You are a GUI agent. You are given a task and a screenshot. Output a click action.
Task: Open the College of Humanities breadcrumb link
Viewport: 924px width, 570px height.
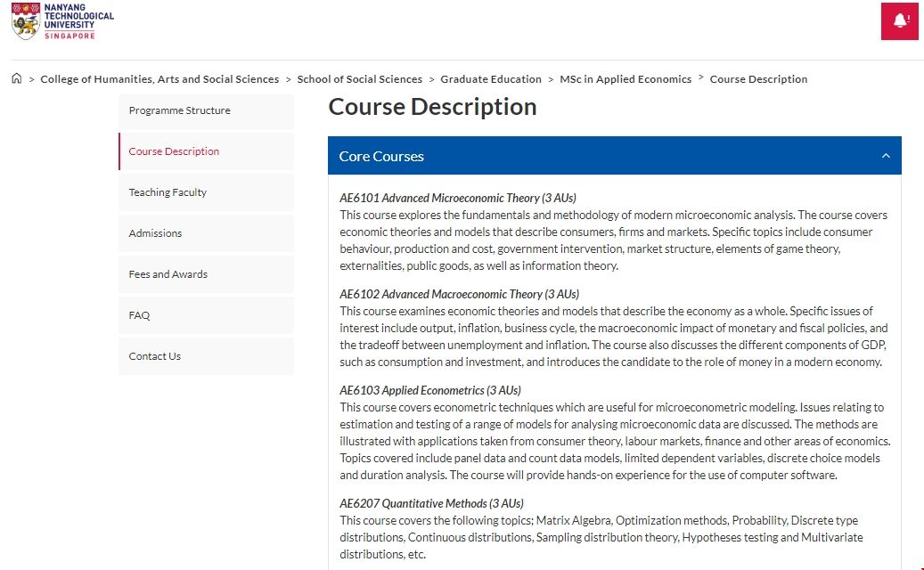click(159, 78)
